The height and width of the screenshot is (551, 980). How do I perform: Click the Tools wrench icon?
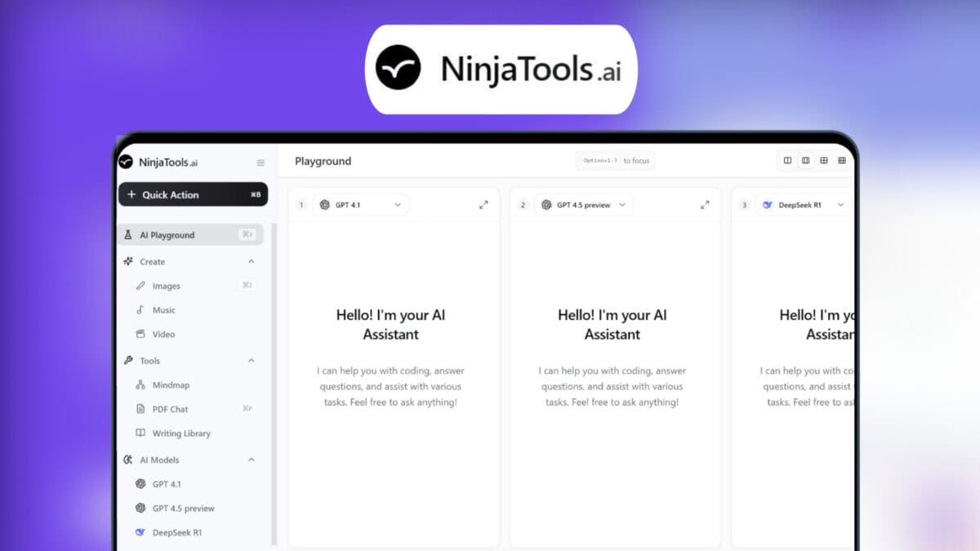coord(128,360)
